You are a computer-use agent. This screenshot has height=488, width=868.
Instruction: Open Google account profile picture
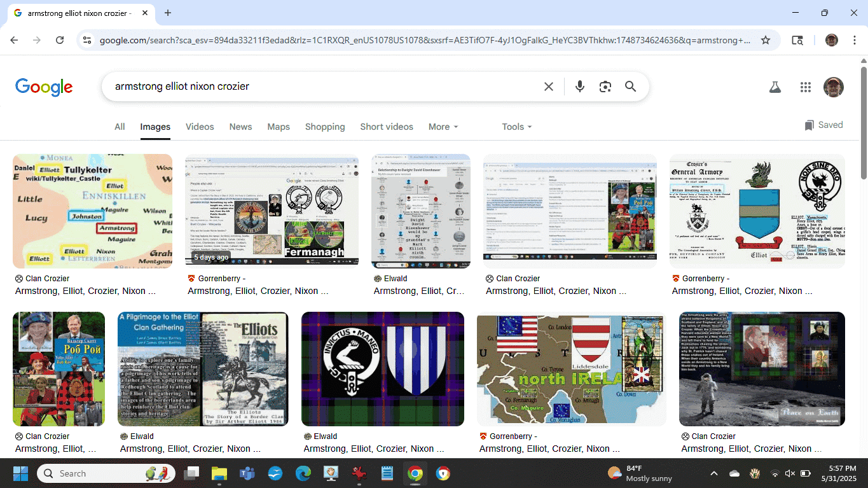(833, 87)
